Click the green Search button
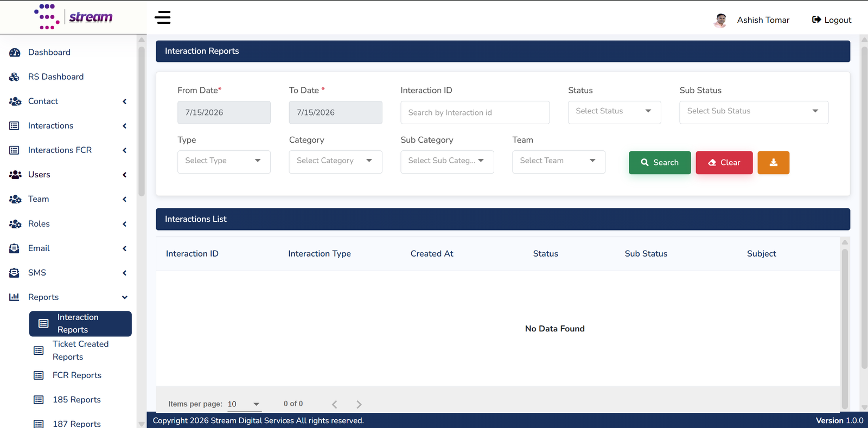The image size is (868, 428). point(660,163)
